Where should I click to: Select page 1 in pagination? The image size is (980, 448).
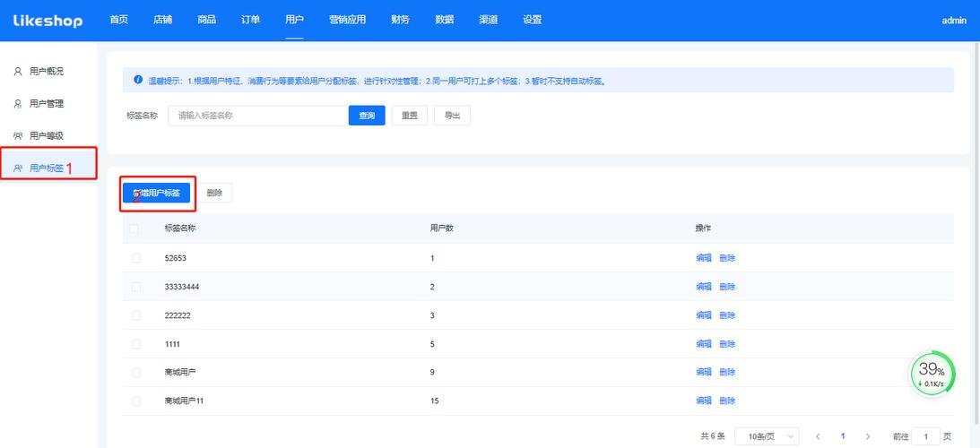click(843, 436)
